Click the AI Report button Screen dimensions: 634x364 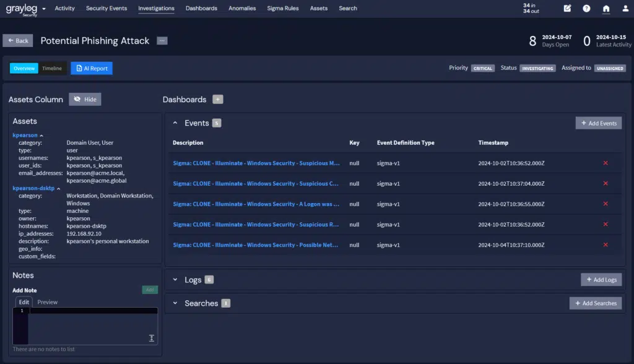(x=92, y=69)
